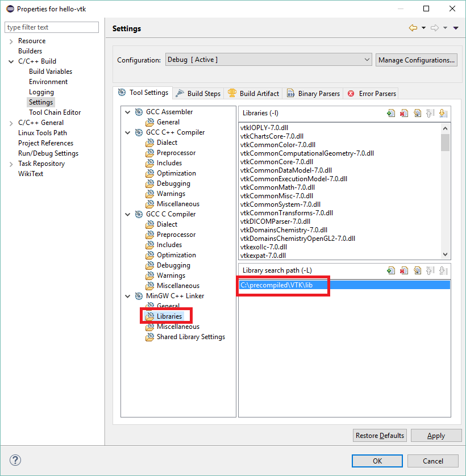Expand the C/C++ General sidebar section

pyautogui.click(x=12, y=122)
